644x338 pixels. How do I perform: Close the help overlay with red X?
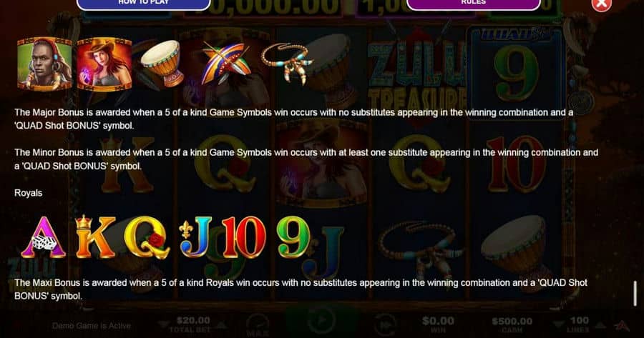tap(601, 4)
